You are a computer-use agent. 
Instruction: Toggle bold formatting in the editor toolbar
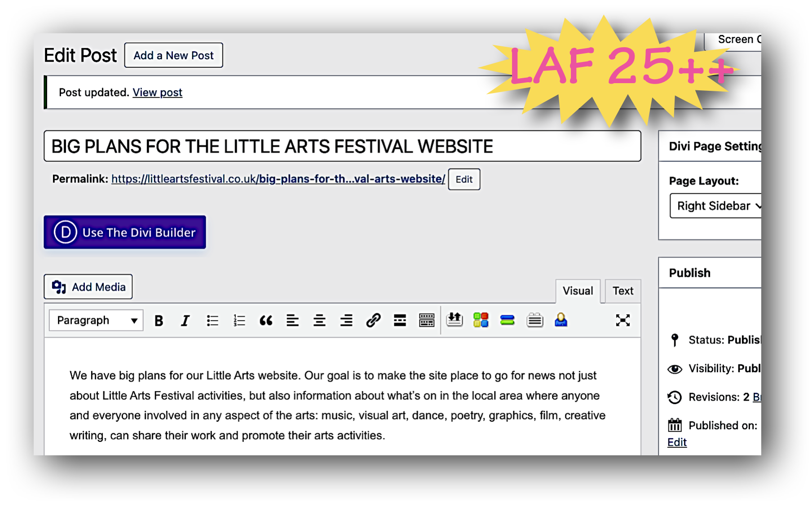point(158,320)
